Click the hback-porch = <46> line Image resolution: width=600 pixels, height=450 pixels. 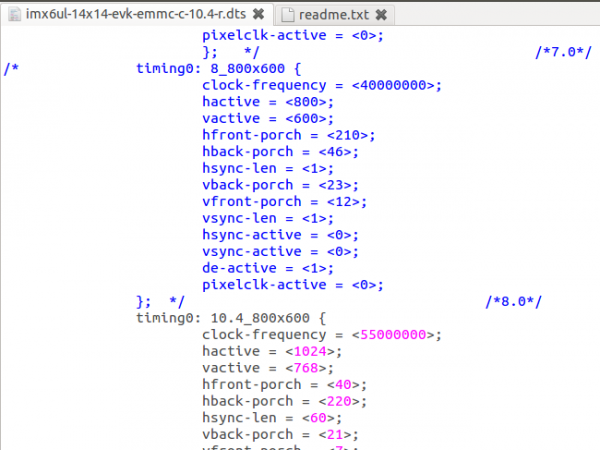[280, 151]
